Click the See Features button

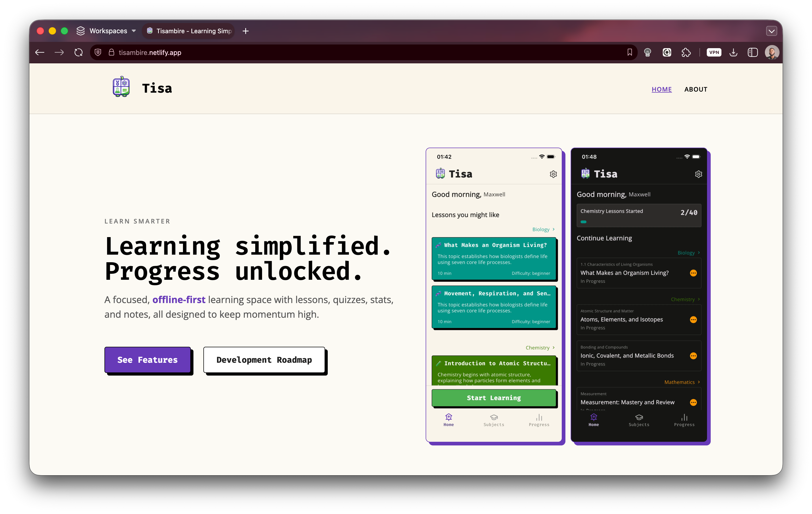(x=147, y=360)
